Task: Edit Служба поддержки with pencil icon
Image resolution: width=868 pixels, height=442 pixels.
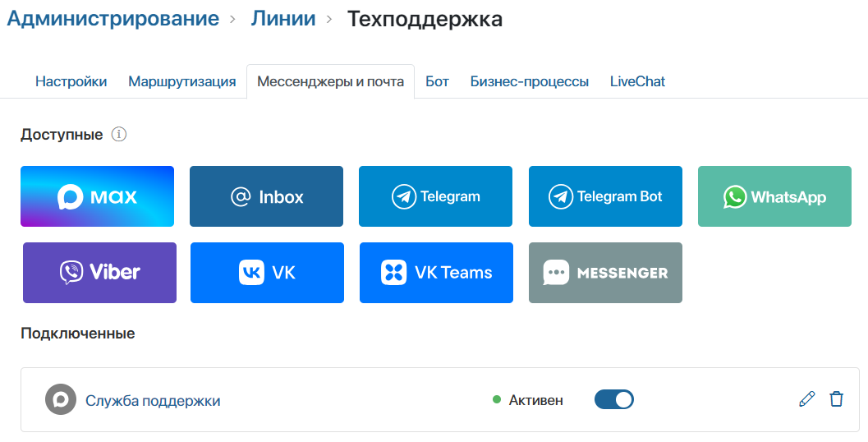Action: point(807,398)
